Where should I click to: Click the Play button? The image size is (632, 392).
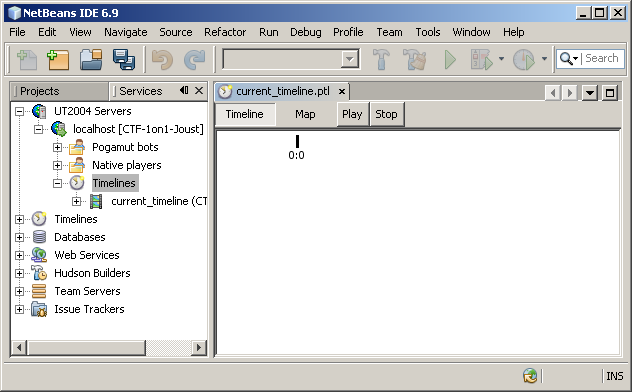coord(352,114)
